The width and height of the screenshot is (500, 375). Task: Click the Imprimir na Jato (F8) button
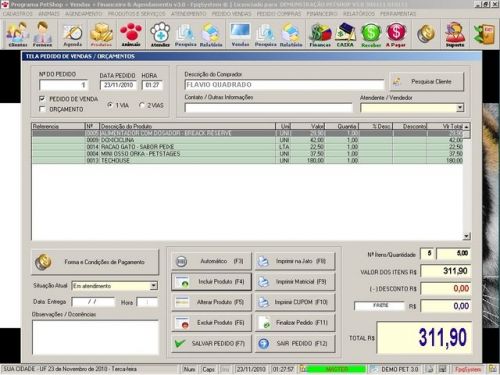tap(295, 261)
